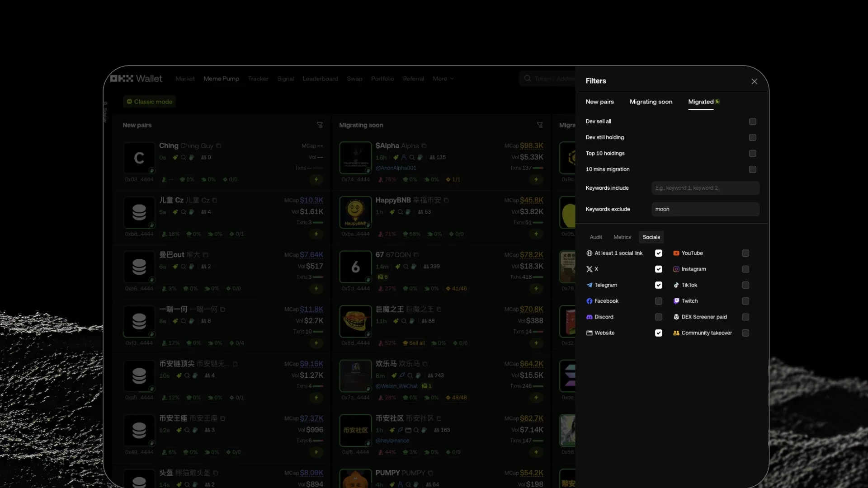Close the Filters panel
Image resolution: width=868 pixels, height=488 pixels.
click(x=754, y=81)
